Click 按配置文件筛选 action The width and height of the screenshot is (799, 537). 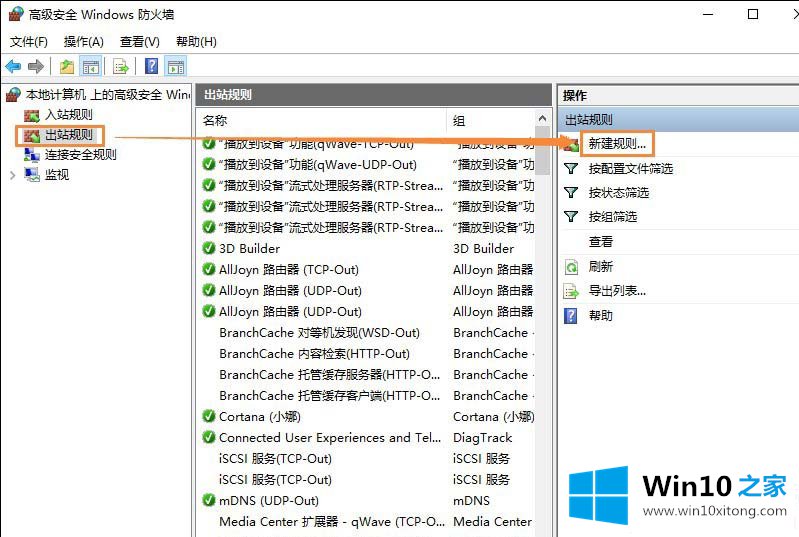631,168
